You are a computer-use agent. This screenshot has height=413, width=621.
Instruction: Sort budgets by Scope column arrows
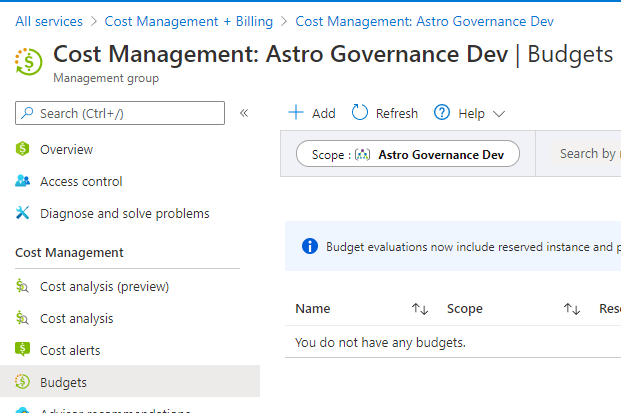(x=572, y=309)
